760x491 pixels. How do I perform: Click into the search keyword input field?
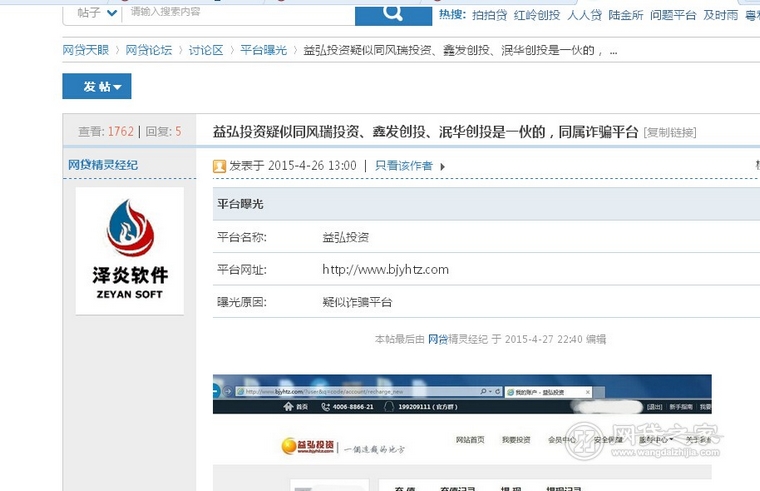pos(240,13)
